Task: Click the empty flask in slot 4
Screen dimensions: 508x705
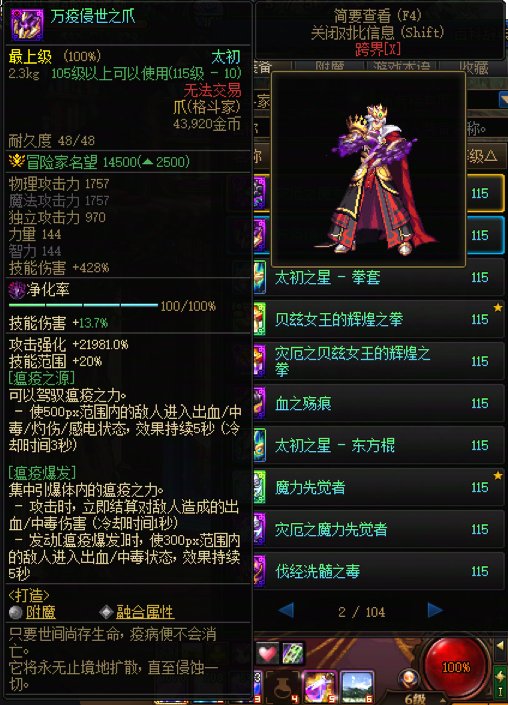Action: 282,687
